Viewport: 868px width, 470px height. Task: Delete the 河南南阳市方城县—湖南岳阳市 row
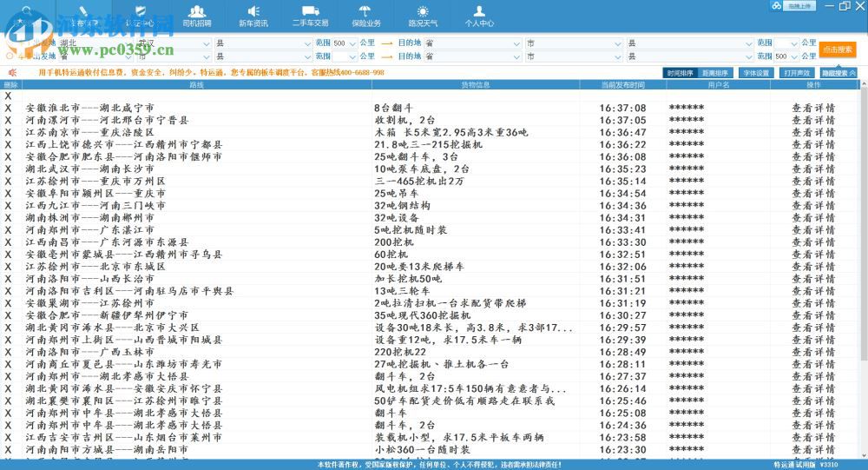pos(8,449)
